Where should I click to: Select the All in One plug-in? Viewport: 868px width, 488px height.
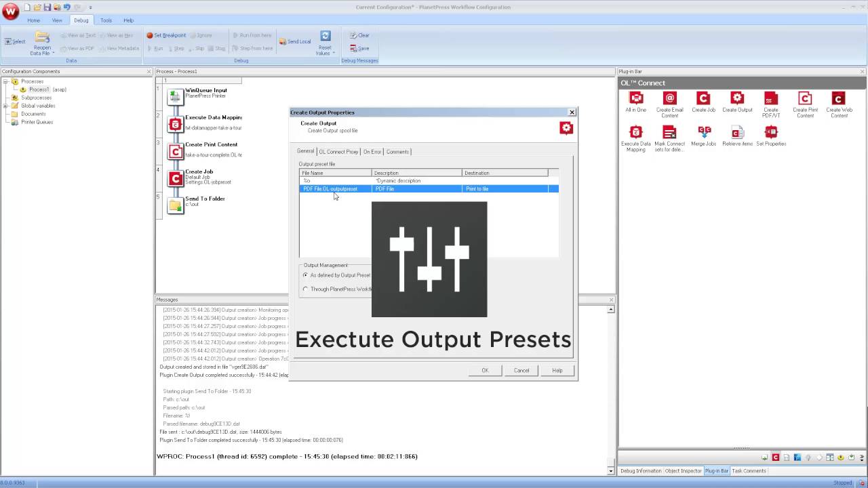click(x=635, y=102)
